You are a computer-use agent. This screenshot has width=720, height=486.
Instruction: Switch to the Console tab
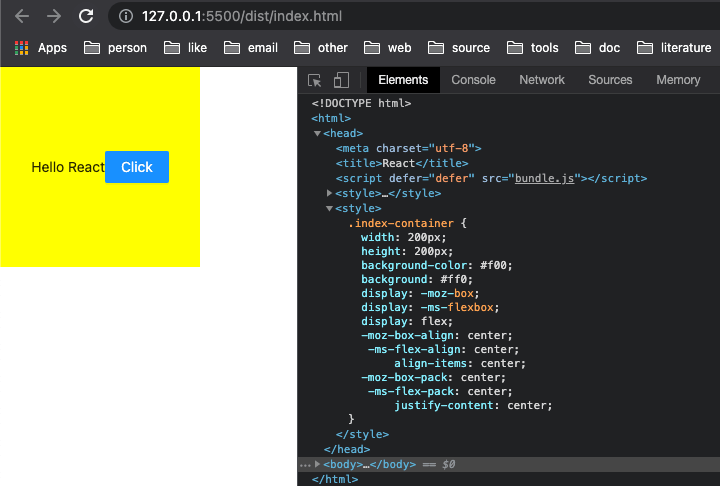click(473, 80)
